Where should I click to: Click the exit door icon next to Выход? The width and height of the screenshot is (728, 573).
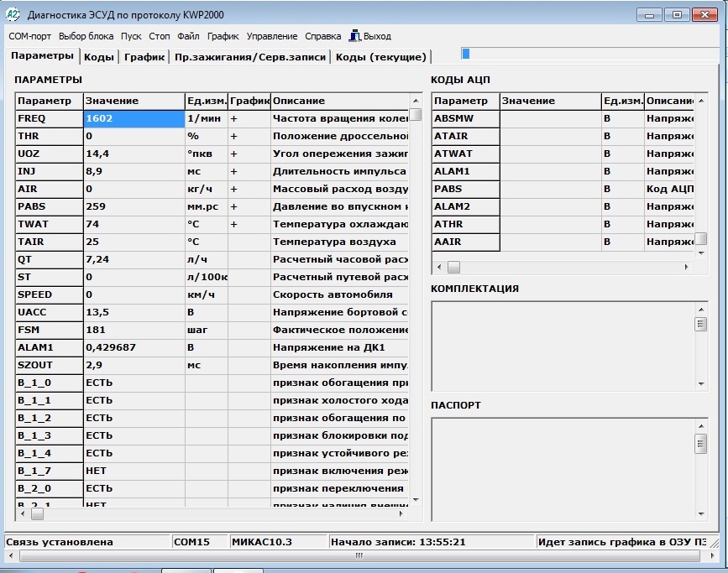[355, 36]
